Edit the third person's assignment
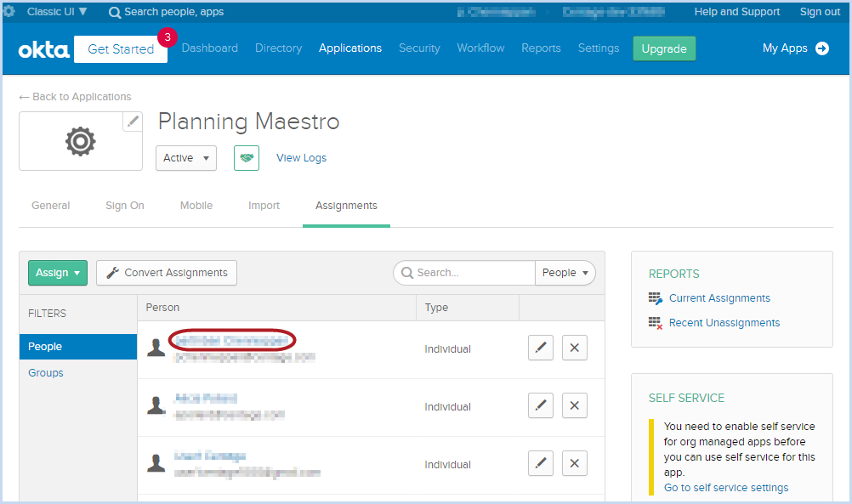Viewport: 852px width, 504px height. coord(541,463)
